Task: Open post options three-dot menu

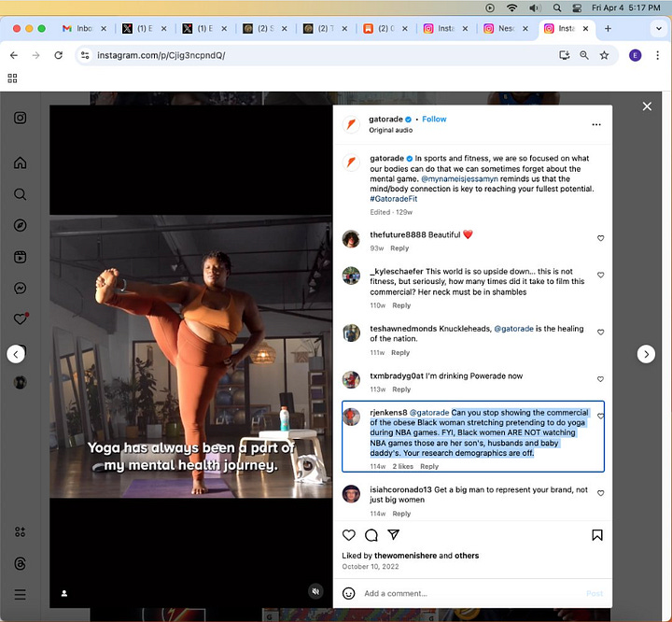Action: coord(596,124)
